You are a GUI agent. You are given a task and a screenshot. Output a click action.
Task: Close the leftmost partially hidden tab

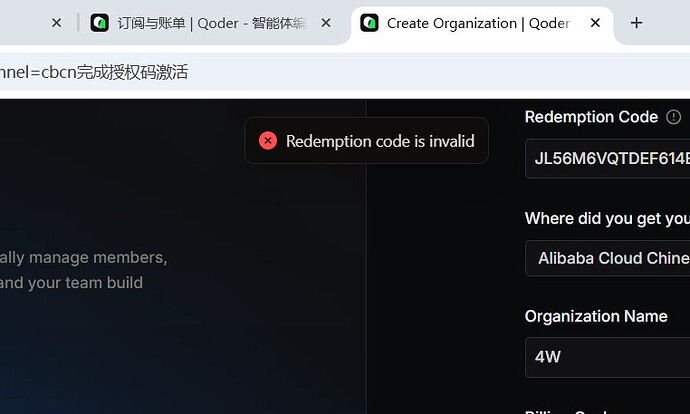point(56,23)
